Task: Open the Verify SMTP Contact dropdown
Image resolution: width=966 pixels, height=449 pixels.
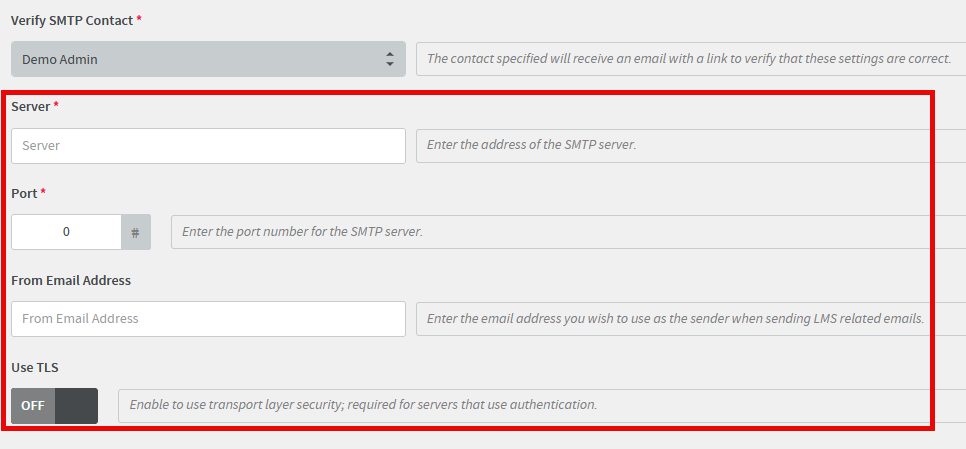Action: click(208, 59)
